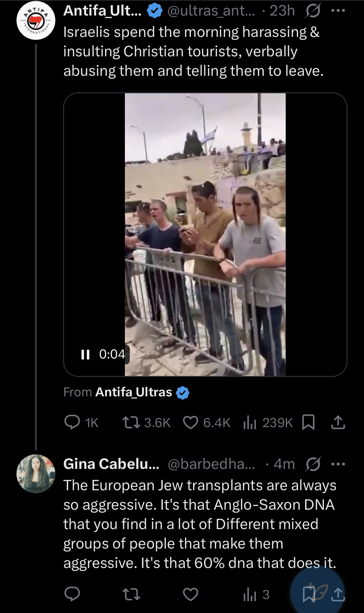View analytics on Gina Cabelu's reply
Image resolution: width=364 pixels, height=613 pixels.
click(250, 594)
